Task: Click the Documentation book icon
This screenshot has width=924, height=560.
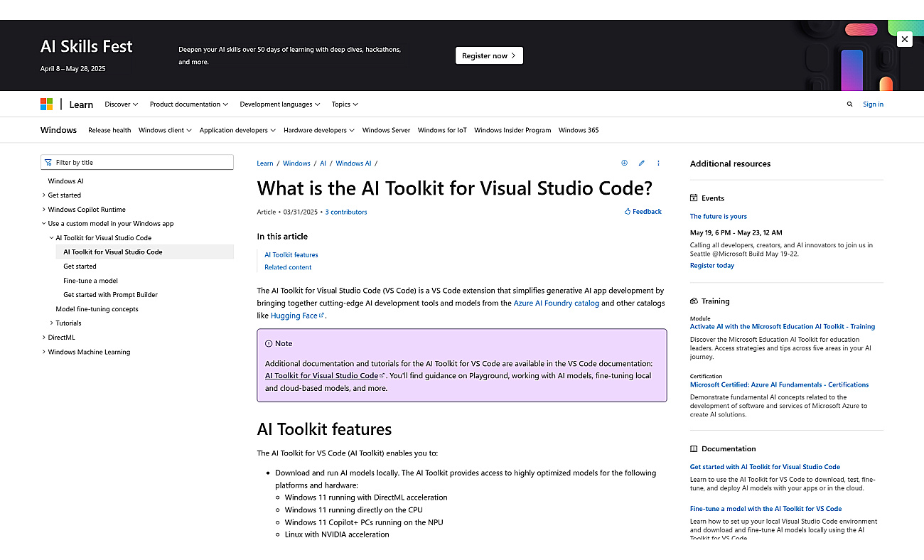Action: click(694, 449)
